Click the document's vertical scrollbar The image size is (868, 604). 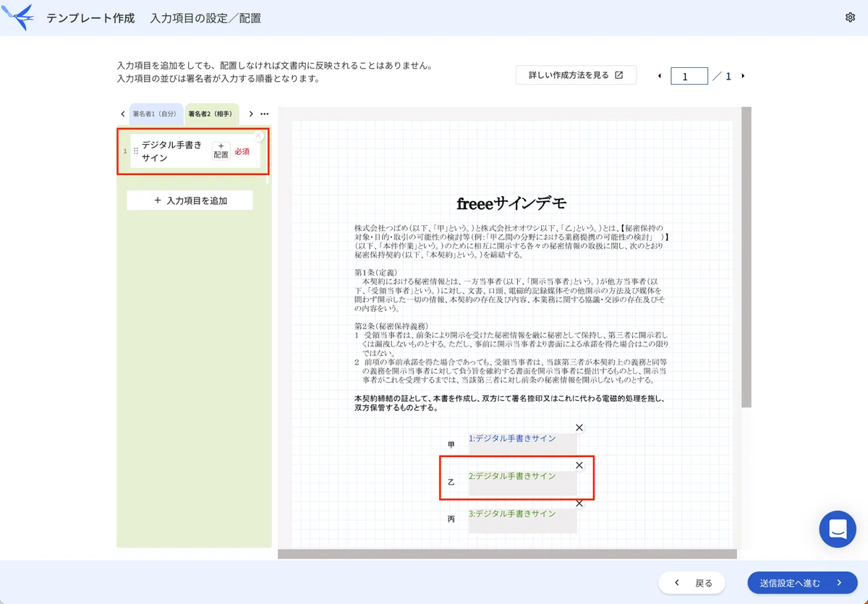coord(746,257)
